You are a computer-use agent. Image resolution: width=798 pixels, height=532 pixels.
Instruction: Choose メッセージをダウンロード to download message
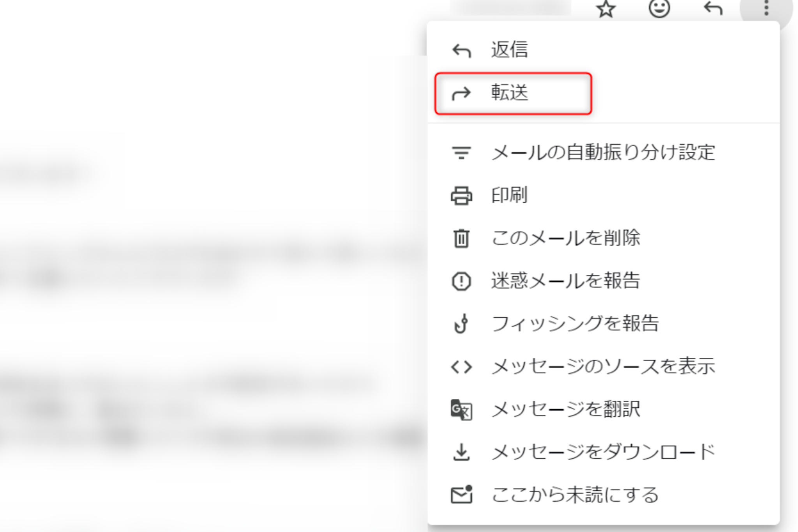pos(603,452)
